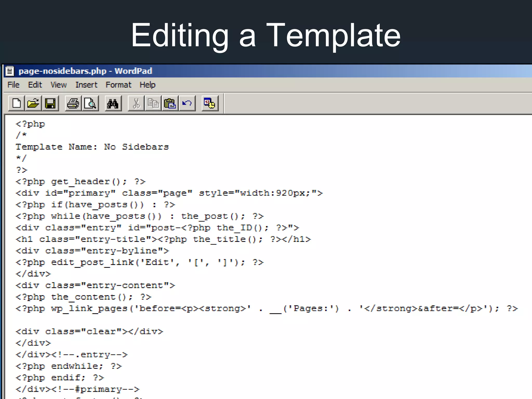Click the 'wp_link_pages' line

click(x=267, y=309)
